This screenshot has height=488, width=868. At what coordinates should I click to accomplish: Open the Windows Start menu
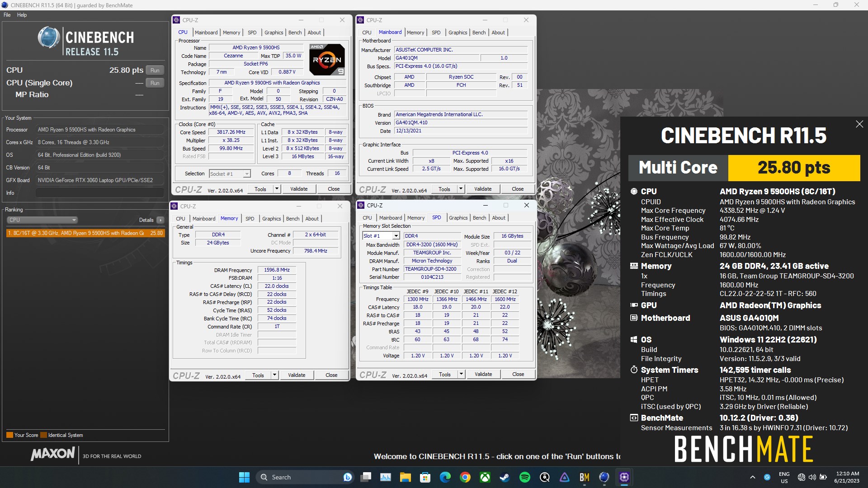click(244, 477)
